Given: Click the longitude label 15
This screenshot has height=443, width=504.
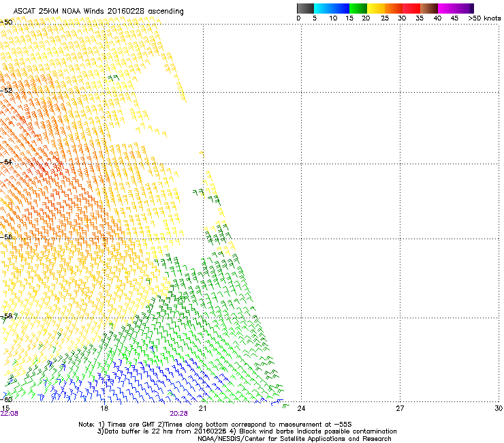Looking at the screenshot, I should tap(5, 408).
